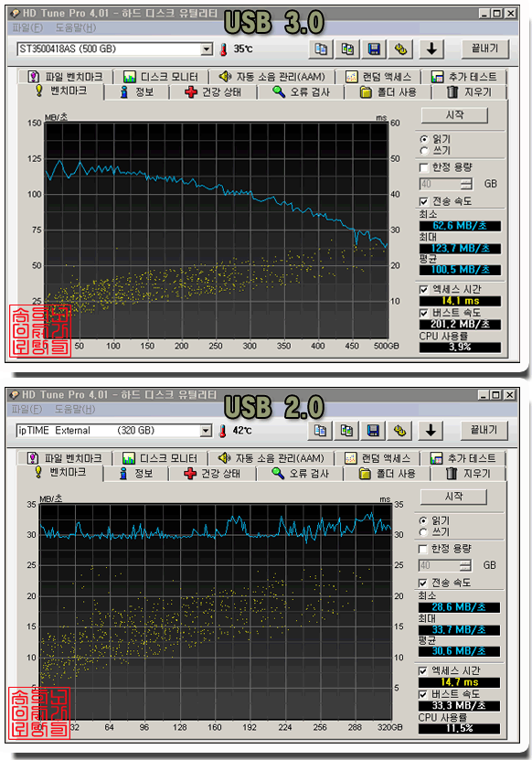The width and height of the screenshot is (532, 760).
Task: Toggle 전송 속도 checkbox in USB 3.0 window
Action: [x=424, y=201]
